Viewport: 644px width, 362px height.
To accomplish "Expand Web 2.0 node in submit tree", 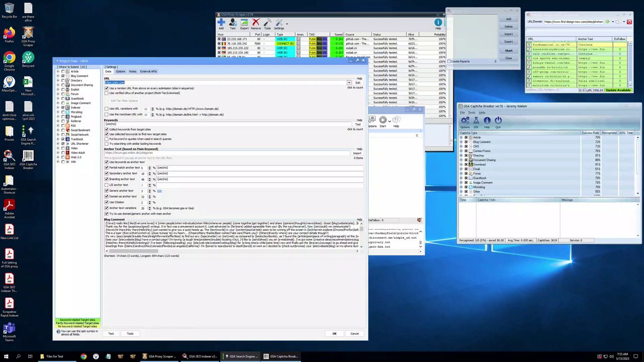I will (x=58, y=157).
